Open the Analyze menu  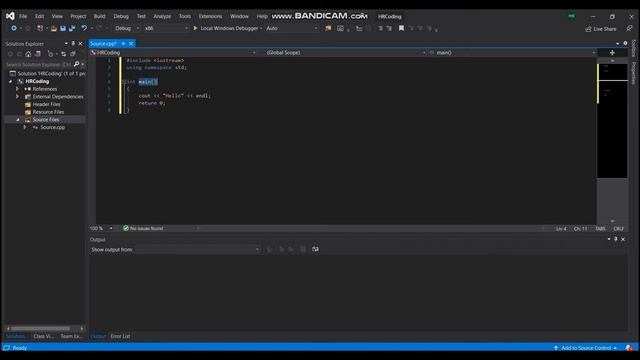coord(162,16)
